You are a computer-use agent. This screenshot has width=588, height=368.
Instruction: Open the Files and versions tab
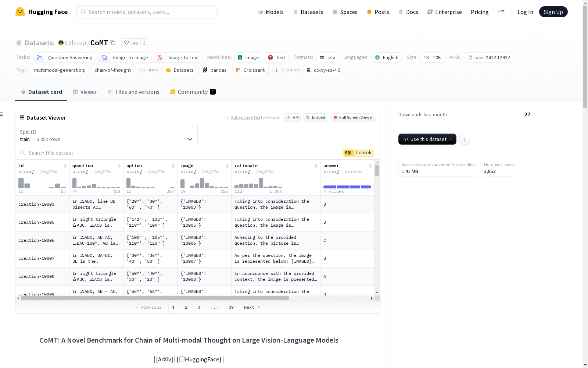click(133, 92)
